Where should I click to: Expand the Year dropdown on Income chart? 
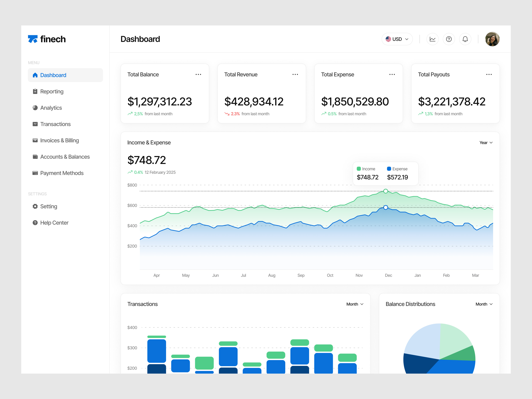pyautogui.click(x=486, y=143)
